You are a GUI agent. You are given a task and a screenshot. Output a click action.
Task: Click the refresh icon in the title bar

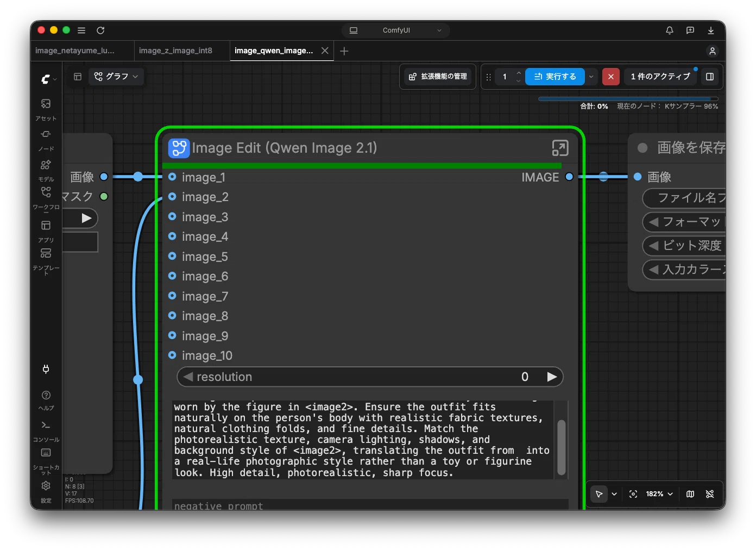click(100, 30)
